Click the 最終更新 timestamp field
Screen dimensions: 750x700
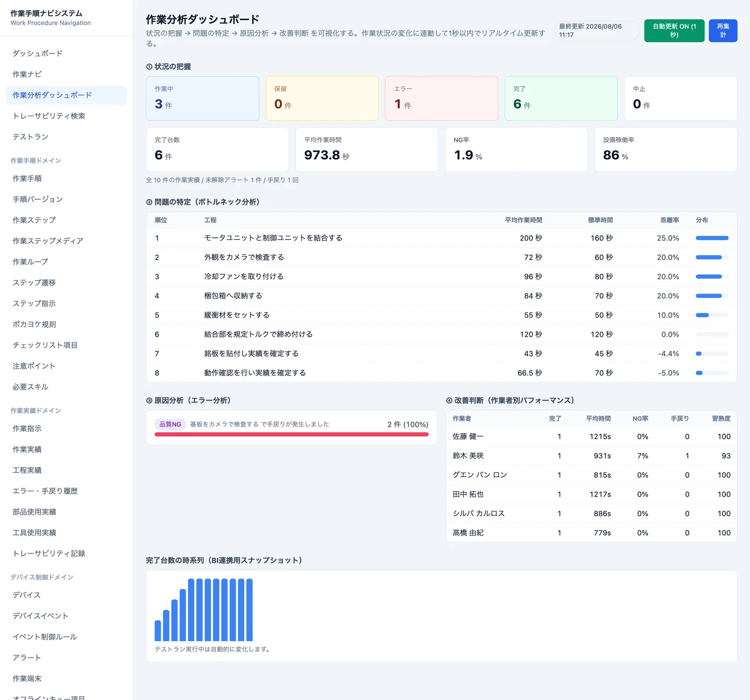pos(597,31)
